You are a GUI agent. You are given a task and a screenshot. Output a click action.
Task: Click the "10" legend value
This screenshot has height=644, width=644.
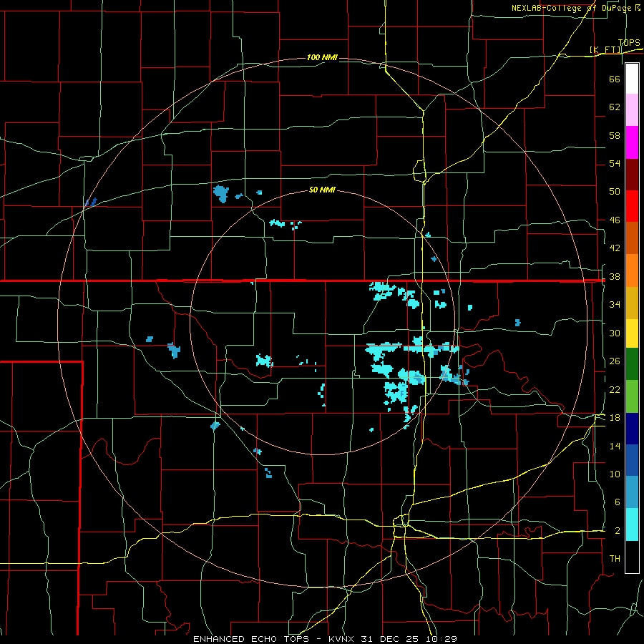pyautogui.click(x=615, y=474)
